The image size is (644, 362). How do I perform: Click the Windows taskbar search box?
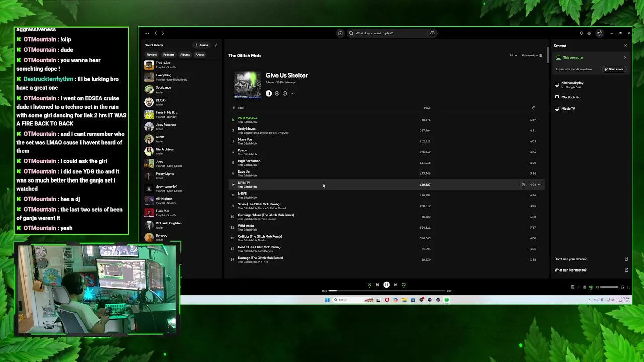353,300
